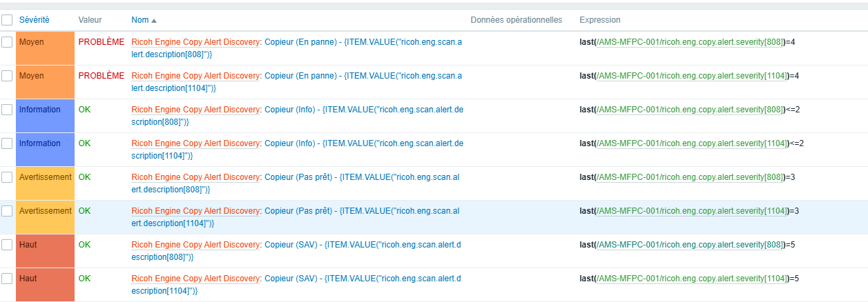The image size is (868, 302).
Task: Check the box for Copieur (En panne) [808] row
Action: click(7, 42)
